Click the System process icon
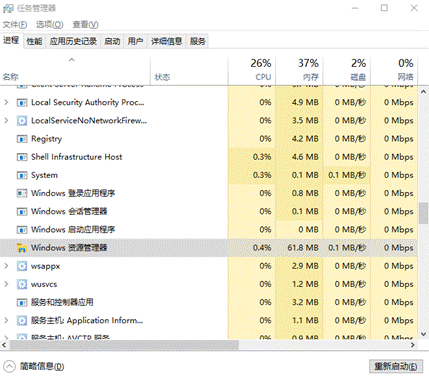 click(x=22, y=175)
